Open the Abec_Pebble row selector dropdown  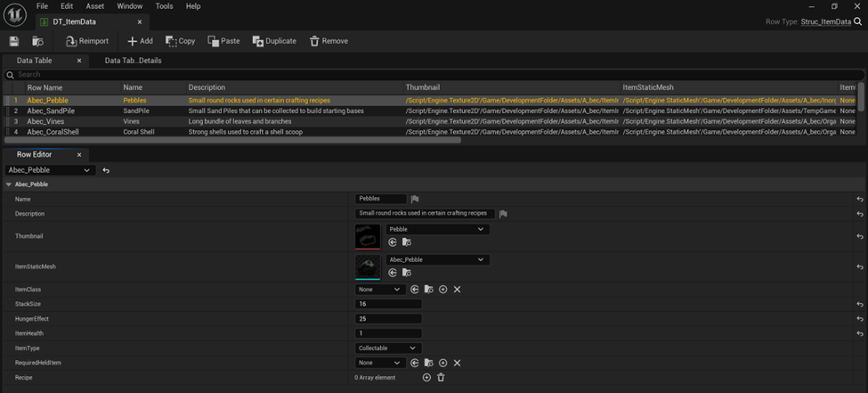coord(49,170)
